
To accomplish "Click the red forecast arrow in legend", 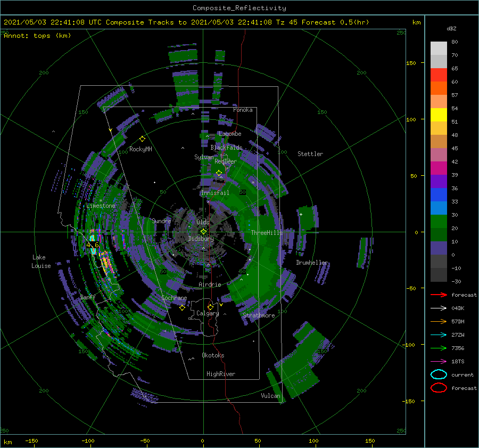I will [439, 295].
